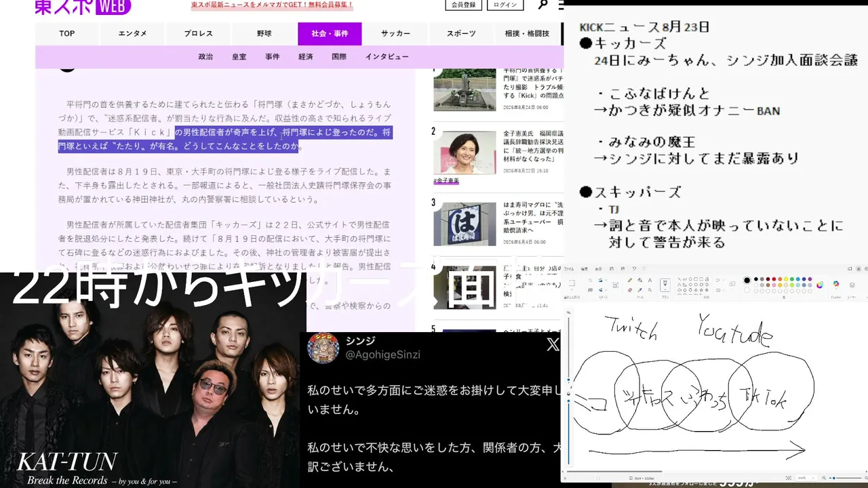Select the pencil tool in Paint
The image size is (868, 488).
630,280
